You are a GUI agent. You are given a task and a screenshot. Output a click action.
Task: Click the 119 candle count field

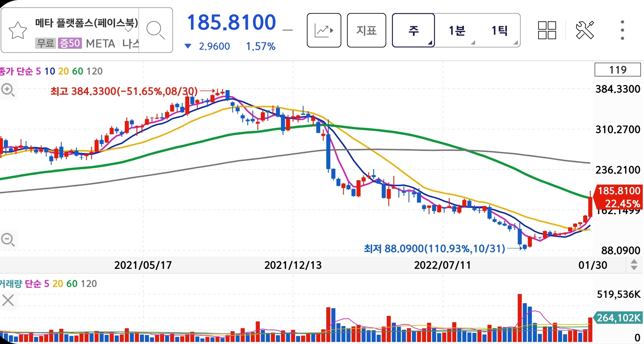617,70
